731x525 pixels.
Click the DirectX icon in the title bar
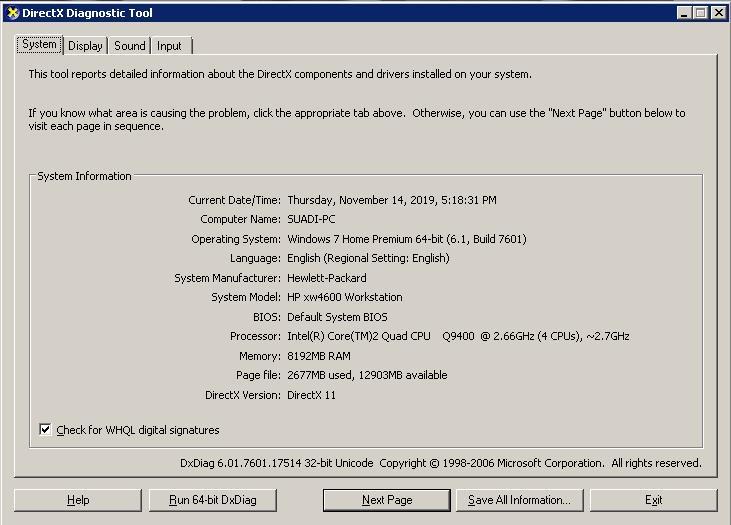point(13,13)
